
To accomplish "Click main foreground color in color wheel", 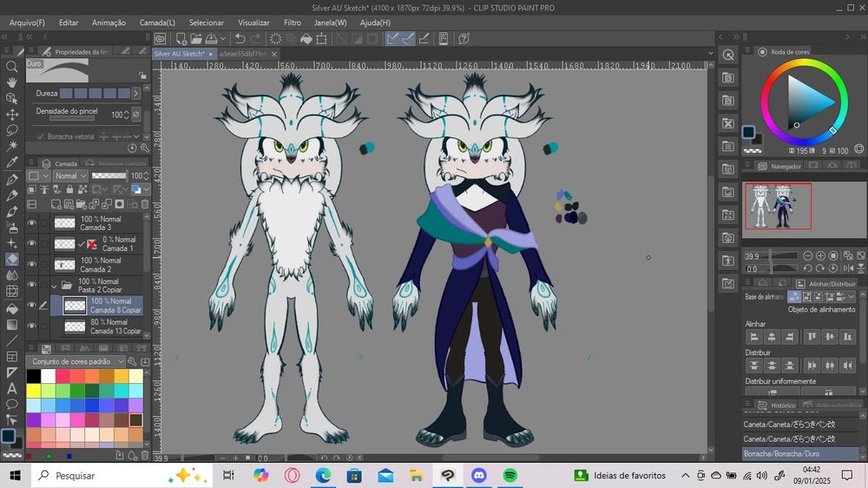I will [x=748, y=132].
